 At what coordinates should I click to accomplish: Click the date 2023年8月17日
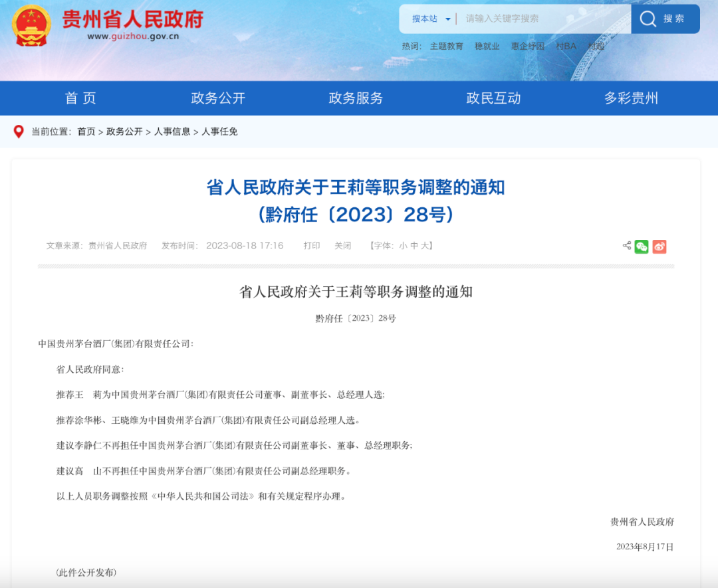click(645, 546)
